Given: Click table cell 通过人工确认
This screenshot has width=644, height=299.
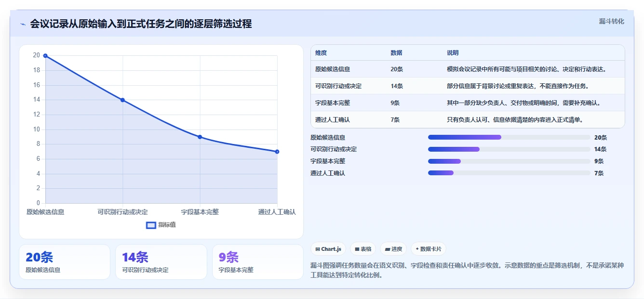Looking at the screenshot, I should [x=333, y=120].
